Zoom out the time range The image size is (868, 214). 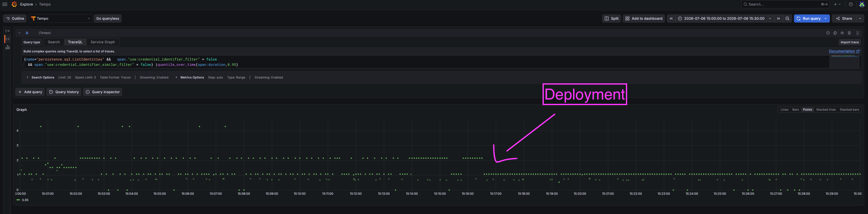[x=787, y=18]
